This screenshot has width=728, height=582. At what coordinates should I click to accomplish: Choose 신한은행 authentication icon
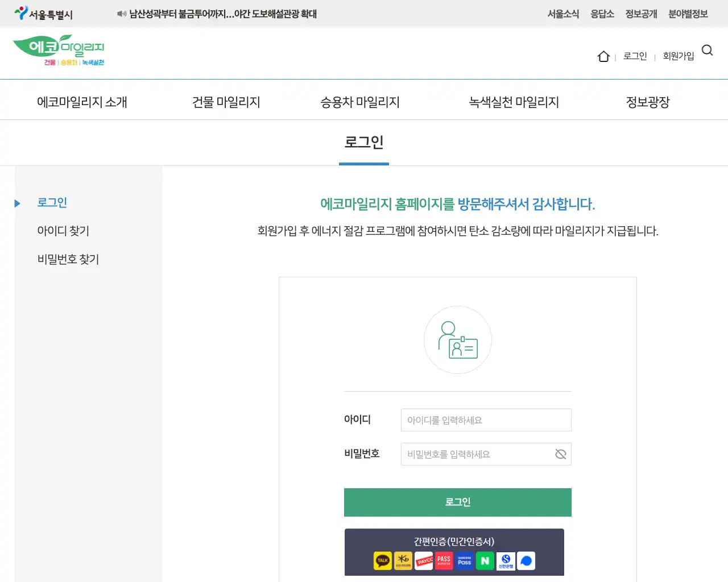click(x=506, y=561)
